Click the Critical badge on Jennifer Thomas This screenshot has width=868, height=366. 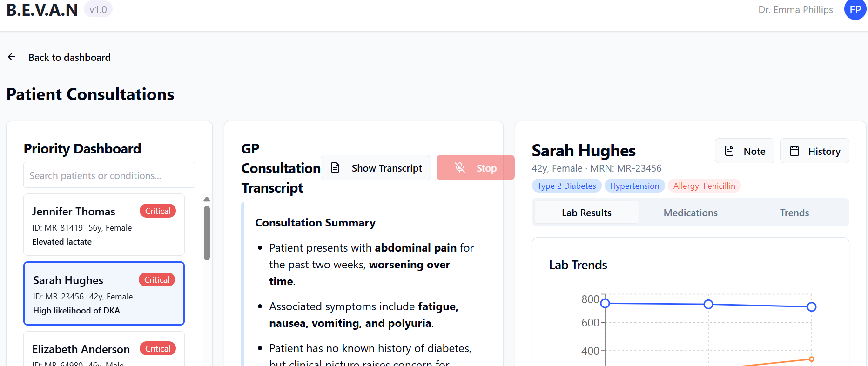tap(158, 211)
